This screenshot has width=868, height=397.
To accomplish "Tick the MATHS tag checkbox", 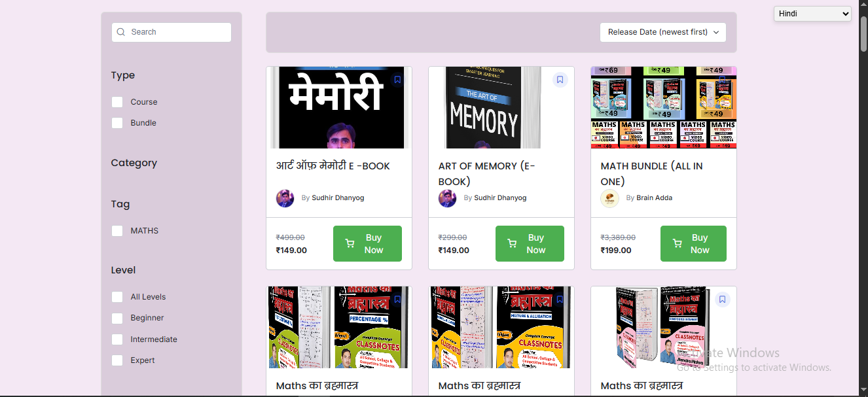I will tap(117, 231).
